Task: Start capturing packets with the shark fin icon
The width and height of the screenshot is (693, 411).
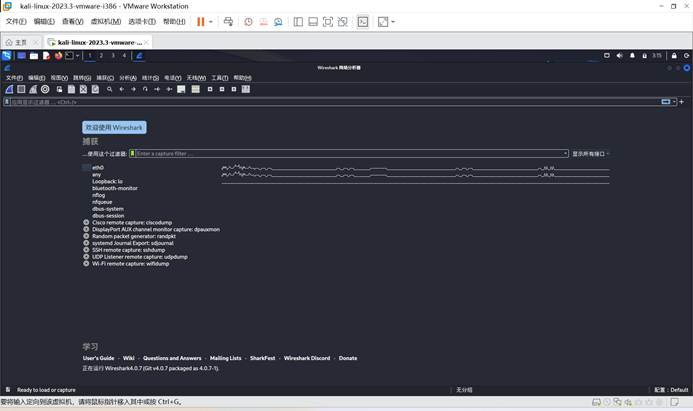Action: tap(9, 89)
